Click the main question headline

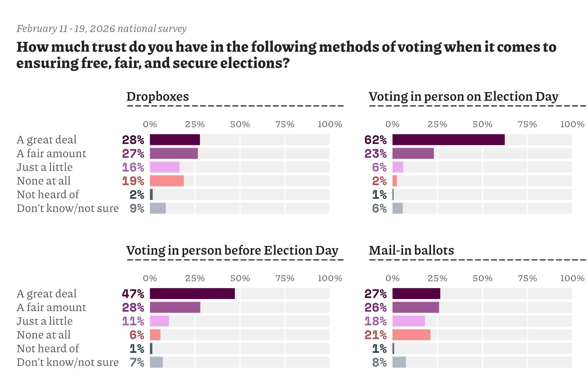[286, 55]
